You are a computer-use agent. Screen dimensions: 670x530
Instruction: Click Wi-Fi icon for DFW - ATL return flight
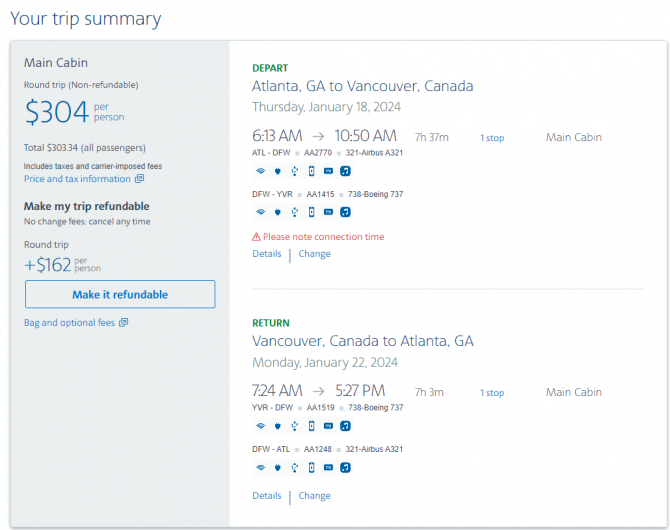[x=261, y=468]
